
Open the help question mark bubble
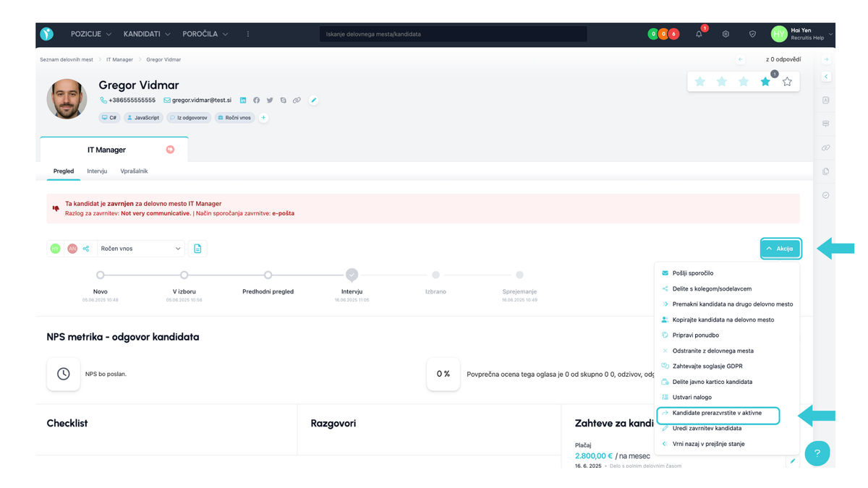coord(817,453)
